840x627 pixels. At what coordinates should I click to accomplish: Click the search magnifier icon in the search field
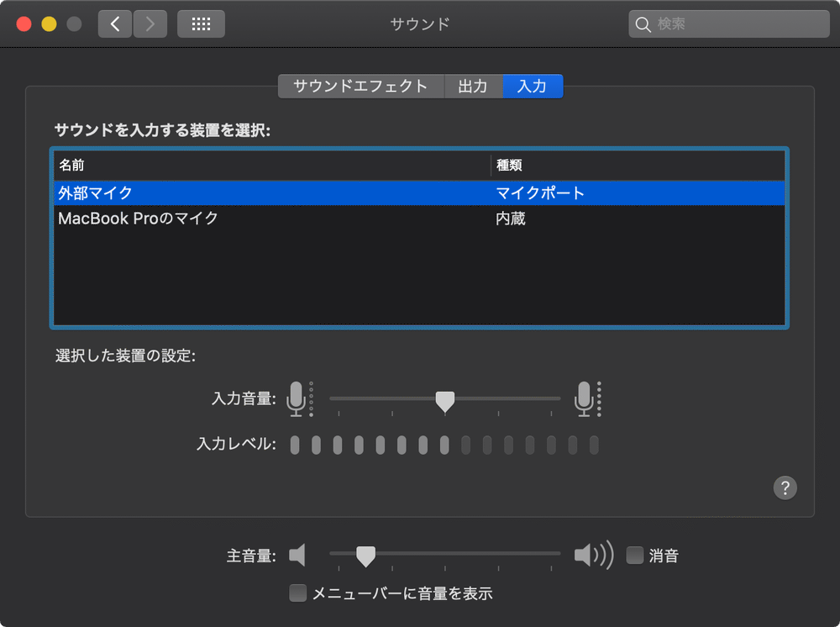coord(642,24)
